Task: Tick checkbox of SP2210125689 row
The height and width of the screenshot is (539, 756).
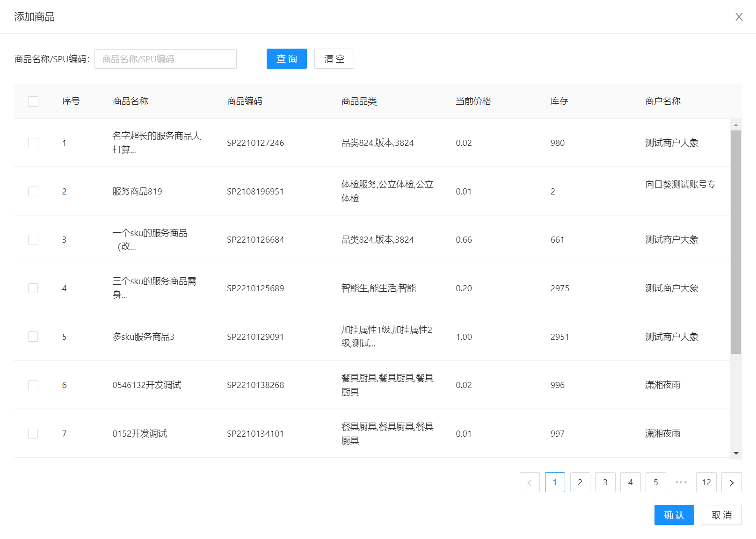Action: [x=33, y=288]
